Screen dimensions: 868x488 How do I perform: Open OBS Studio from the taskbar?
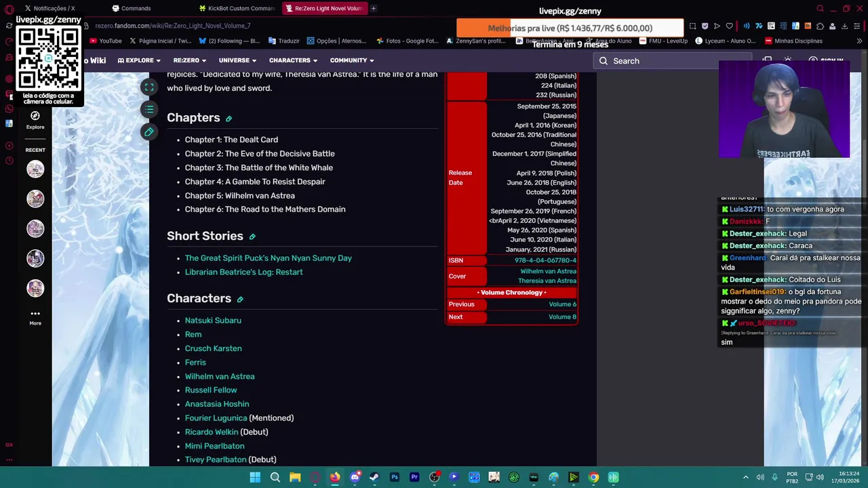435,477
